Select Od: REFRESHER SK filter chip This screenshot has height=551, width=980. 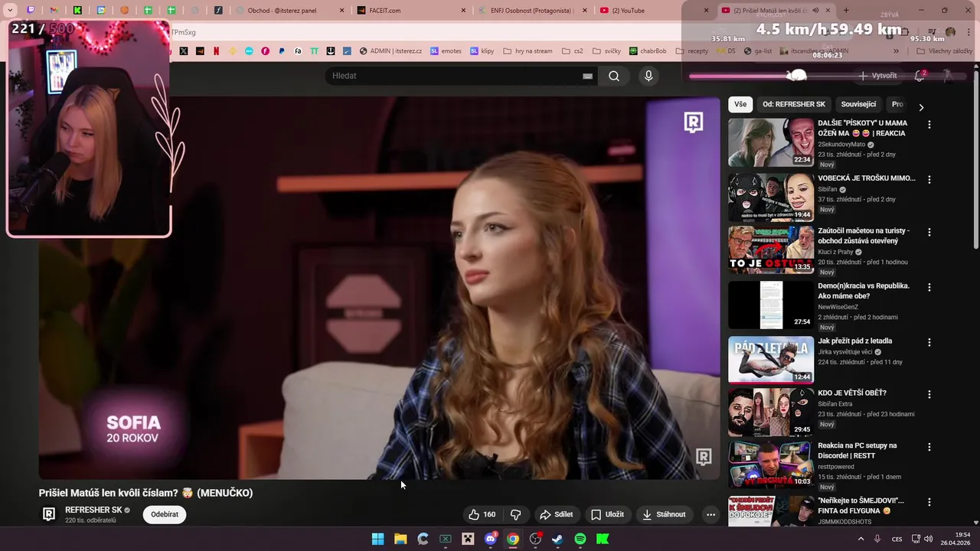[x=794, y=104]
